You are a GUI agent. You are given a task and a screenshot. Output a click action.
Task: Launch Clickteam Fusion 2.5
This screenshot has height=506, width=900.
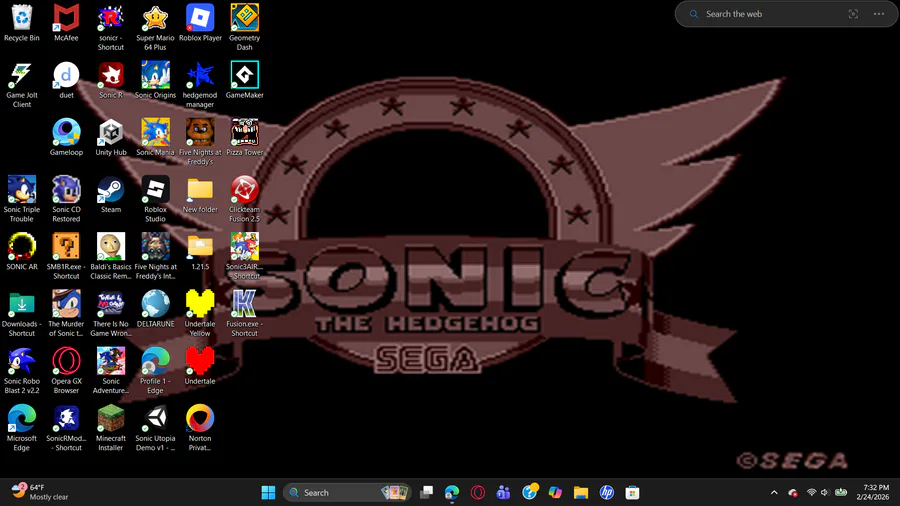click(x=245, y=199)
